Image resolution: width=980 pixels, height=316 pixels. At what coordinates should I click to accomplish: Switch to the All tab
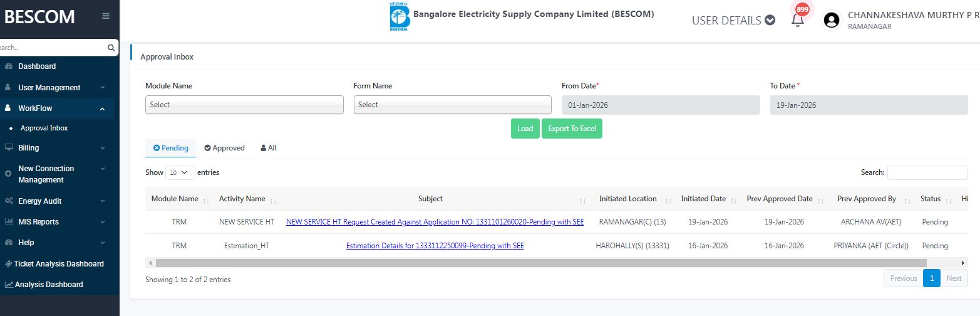268,148
